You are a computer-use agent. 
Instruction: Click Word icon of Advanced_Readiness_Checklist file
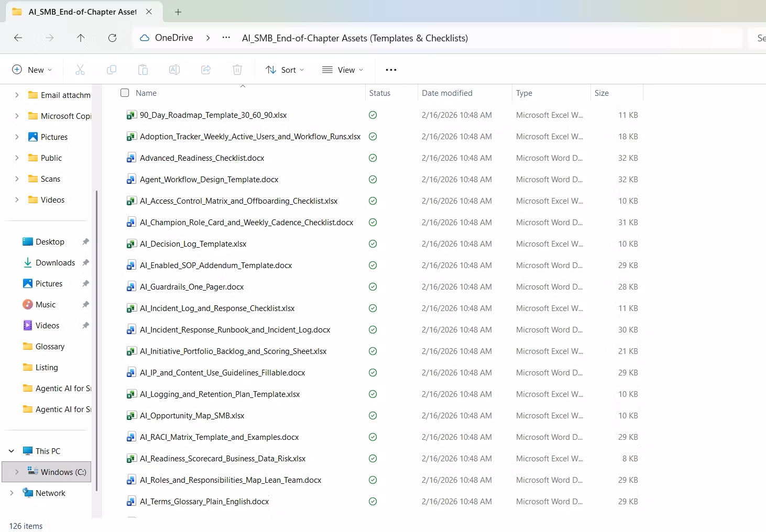coord(131,158)
